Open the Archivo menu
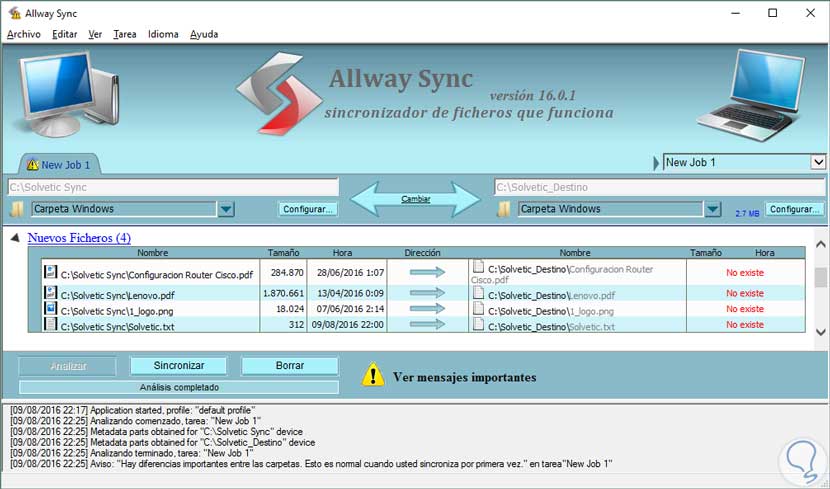 24,34
